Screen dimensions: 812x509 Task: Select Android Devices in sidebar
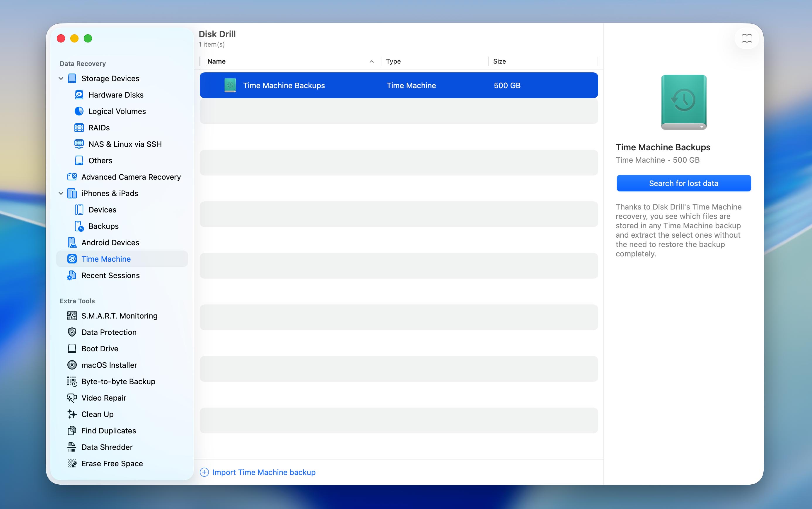pyautogui.click(x=122, y=242)
